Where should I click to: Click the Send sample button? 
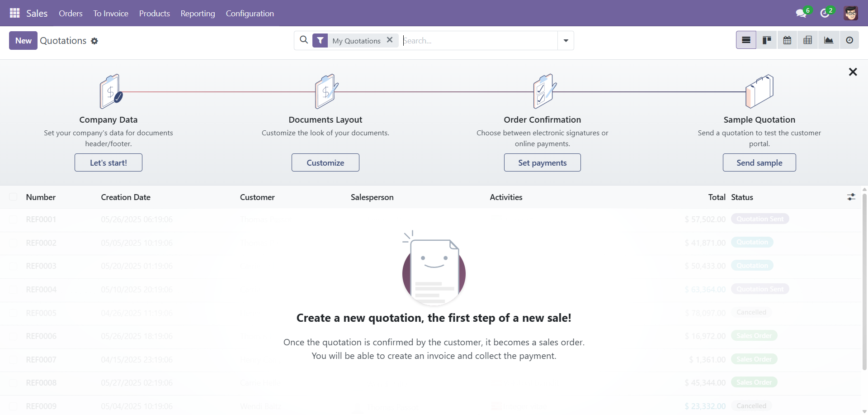point(759,162)
